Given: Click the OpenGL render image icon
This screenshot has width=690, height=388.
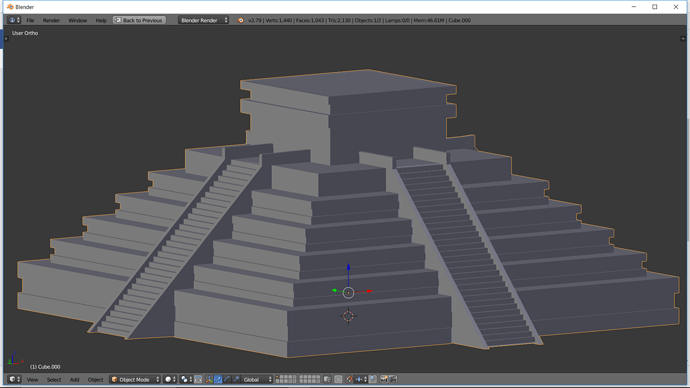Looking at the screenshot, I should [x=384, y=379].
